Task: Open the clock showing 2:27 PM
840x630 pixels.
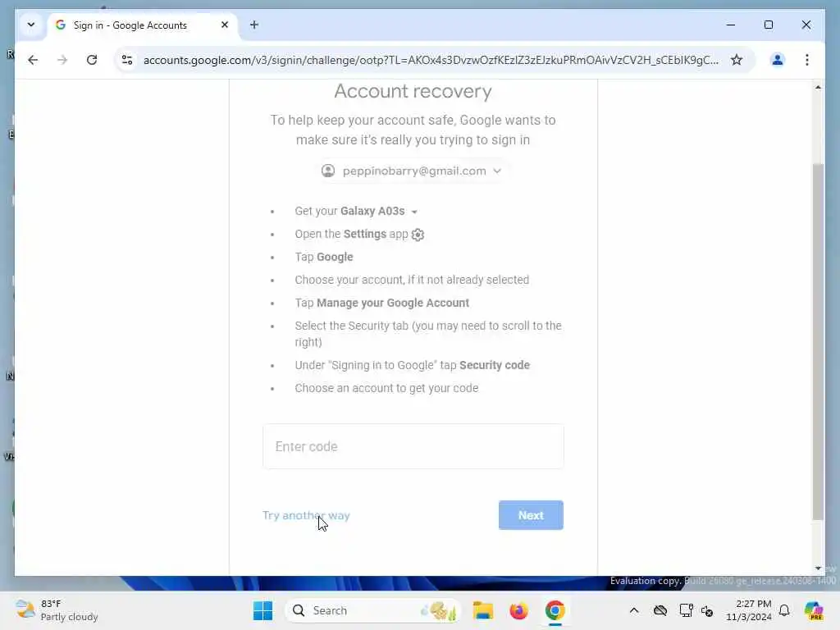Action: coord(748,610)
